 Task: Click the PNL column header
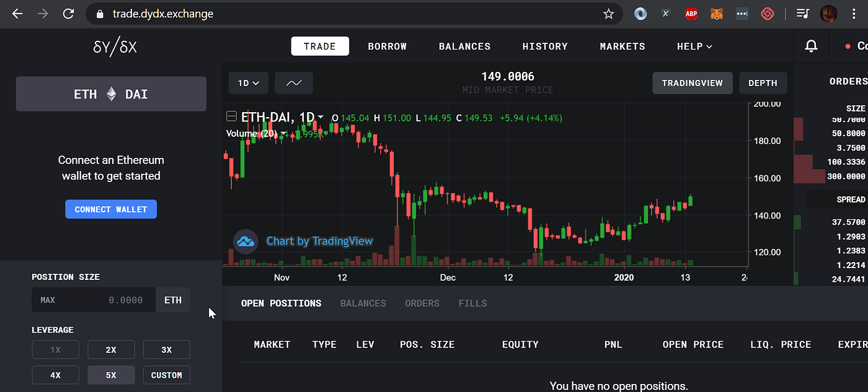click(x=613, y=344)
